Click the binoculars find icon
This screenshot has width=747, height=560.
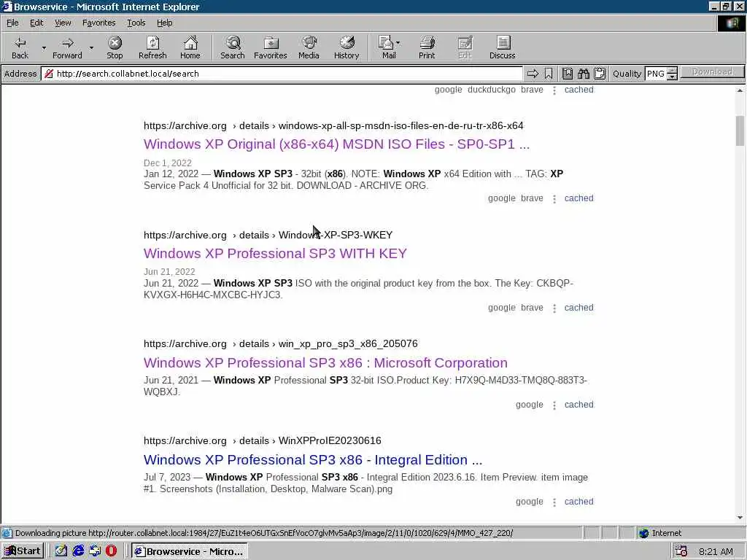(x=584, y=74)
